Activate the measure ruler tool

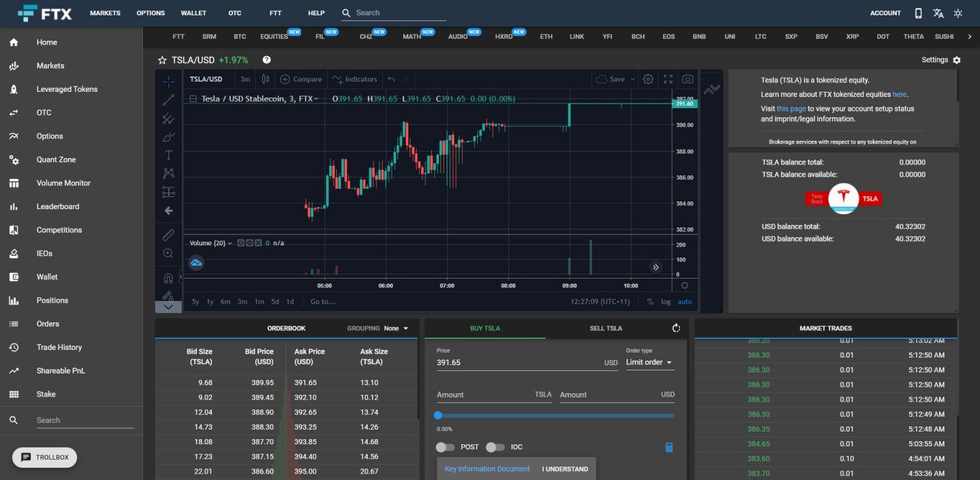coord(168,235)
